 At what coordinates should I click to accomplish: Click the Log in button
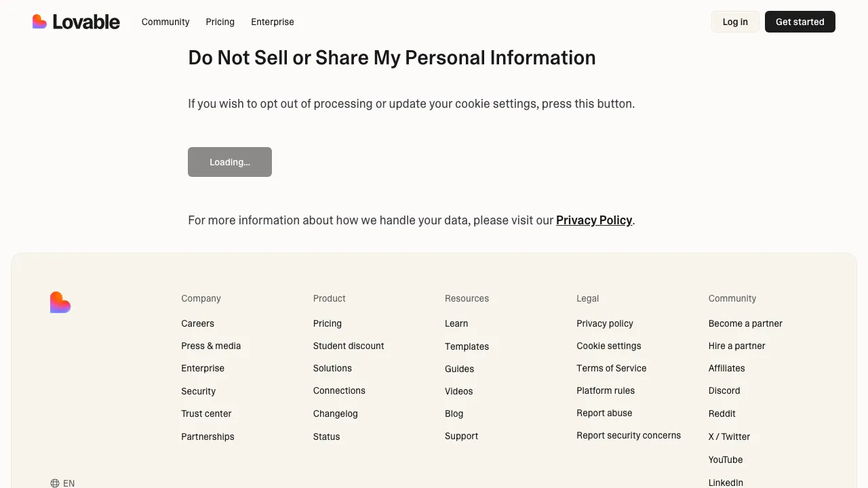pos(735,22)
